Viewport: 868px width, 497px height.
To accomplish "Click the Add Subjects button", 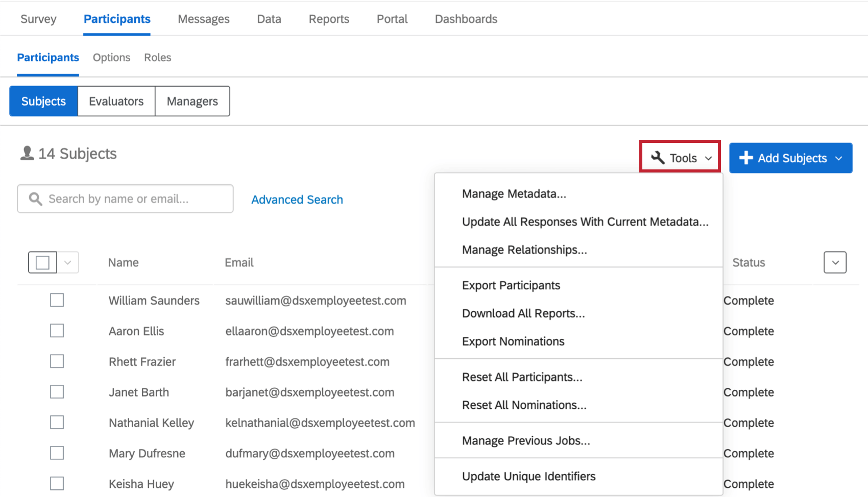I will click(790, 158).
